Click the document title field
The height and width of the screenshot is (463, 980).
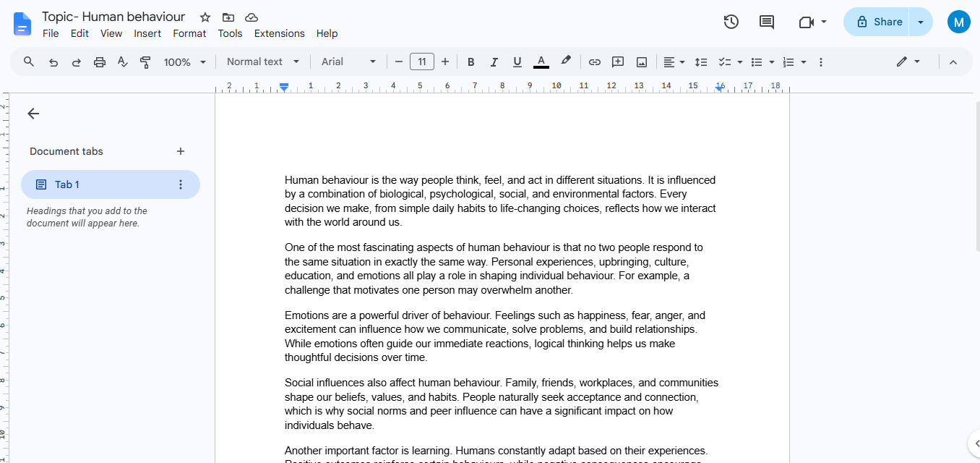(113, 17)
